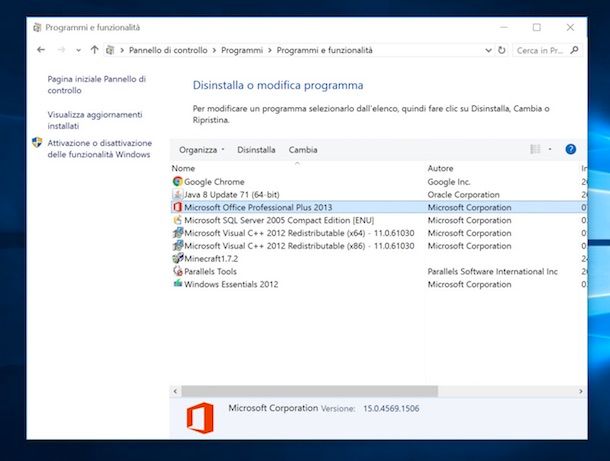The height and width of the screenshot is (461, 610).
Task: Click Minecraft1.7.2 icon
Action: pos(178,258)
